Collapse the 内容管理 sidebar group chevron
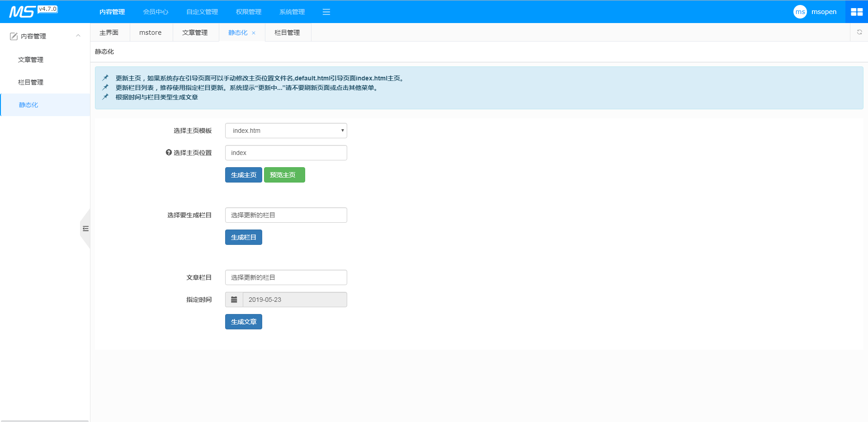 coord(78,36)
